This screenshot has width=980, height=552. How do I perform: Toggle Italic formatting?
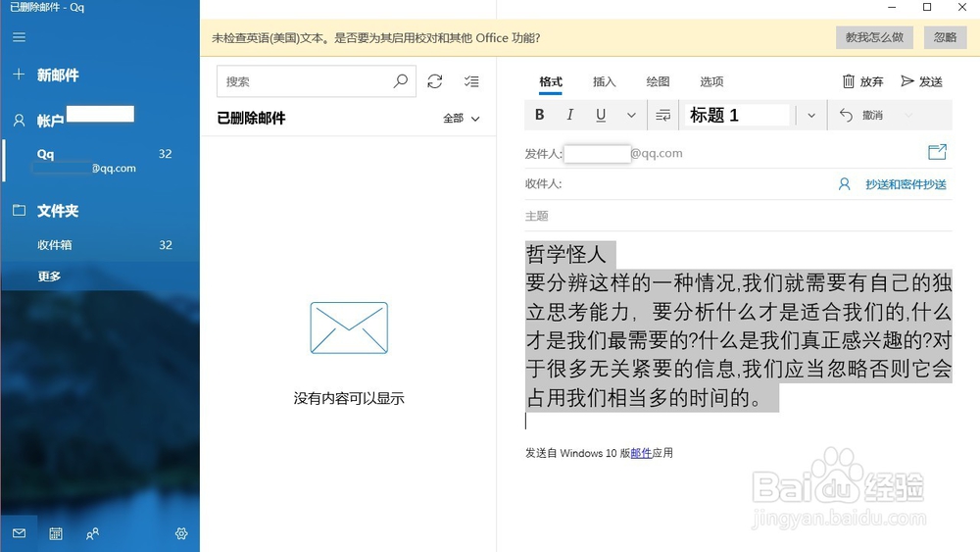570,115
